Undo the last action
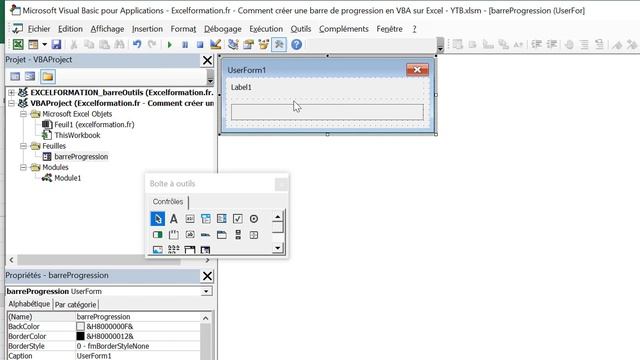This screenshot has width=640, height=360. pos(137,44)
